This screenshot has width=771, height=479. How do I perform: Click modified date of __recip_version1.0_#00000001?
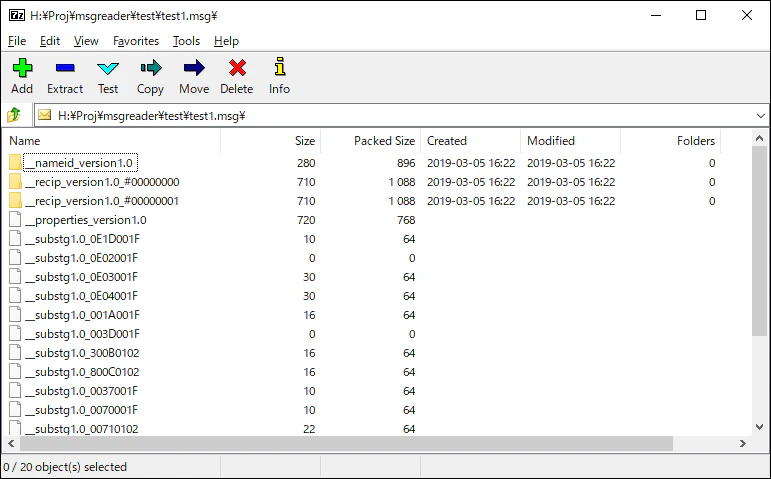click(571, 201)
